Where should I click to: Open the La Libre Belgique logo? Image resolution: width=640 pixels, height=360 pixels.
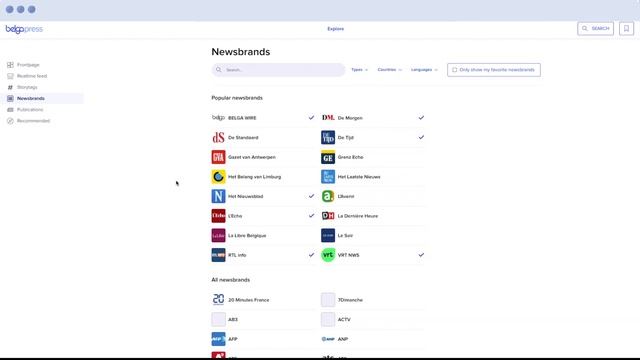coord(218,236)
